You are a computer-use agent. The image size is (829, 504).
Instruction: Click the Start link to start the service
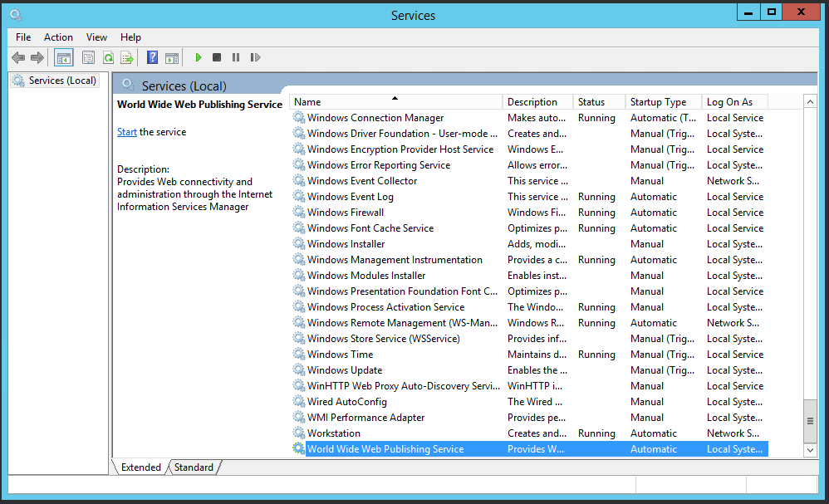[127, 132]
